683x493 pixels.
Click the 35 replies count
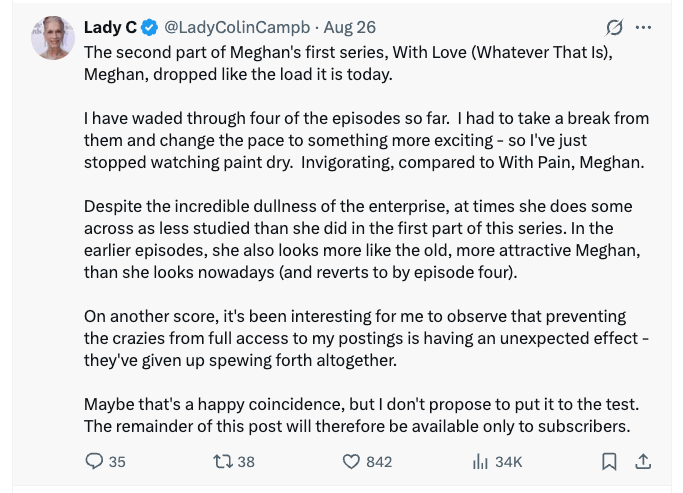click(117, 461)
